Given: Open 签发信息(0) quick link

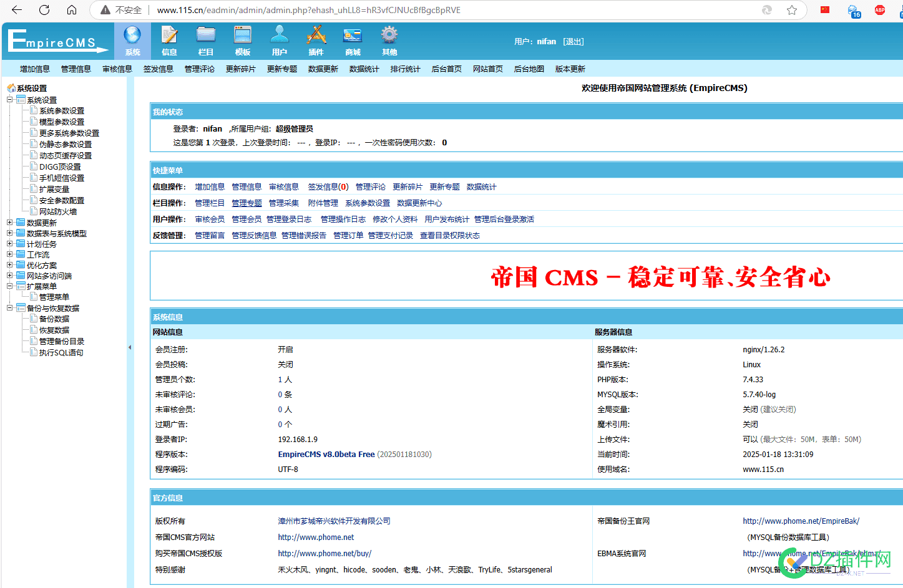Looking at the screenshot, I should point(328,187).
